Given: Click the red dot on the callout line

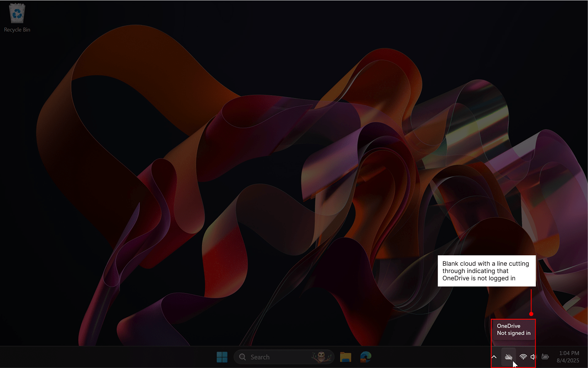Looking at the screenshot, I should (x=531, y=314).
